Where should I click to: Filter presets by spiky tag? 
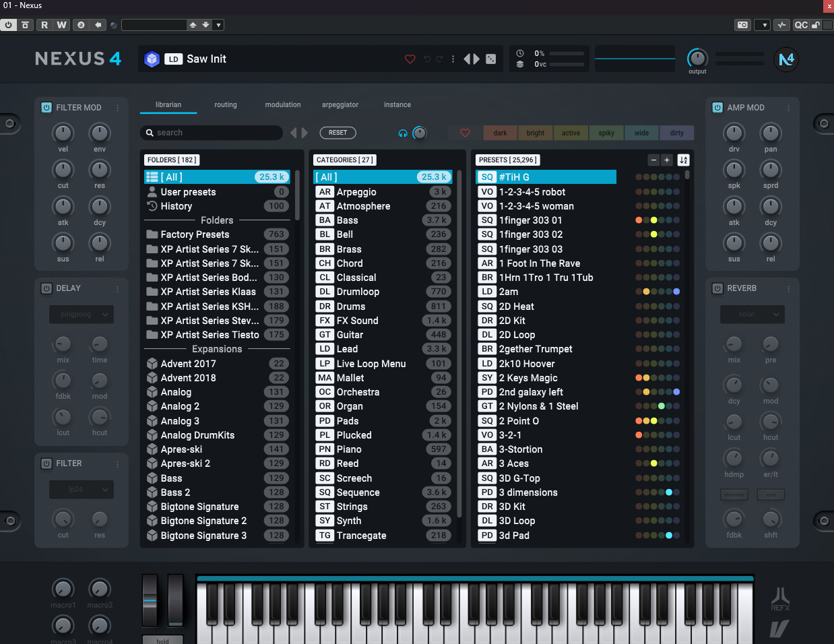point(606,133)
